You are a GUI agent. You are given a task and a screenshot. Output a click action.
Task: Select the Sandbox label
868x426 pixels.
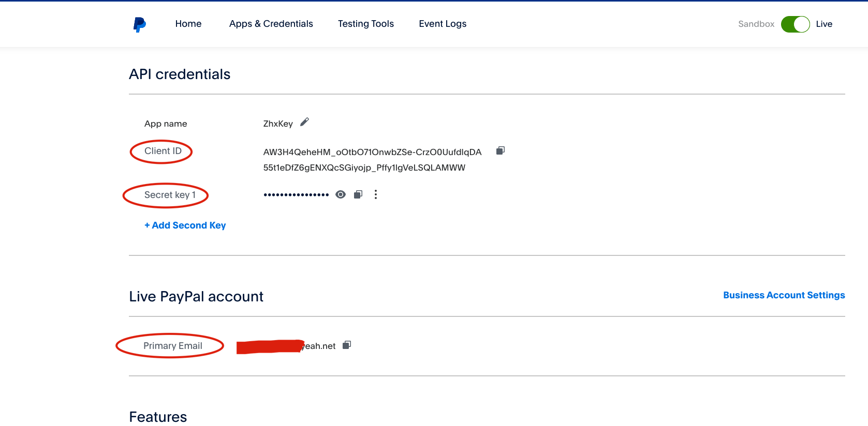point(756,24)
